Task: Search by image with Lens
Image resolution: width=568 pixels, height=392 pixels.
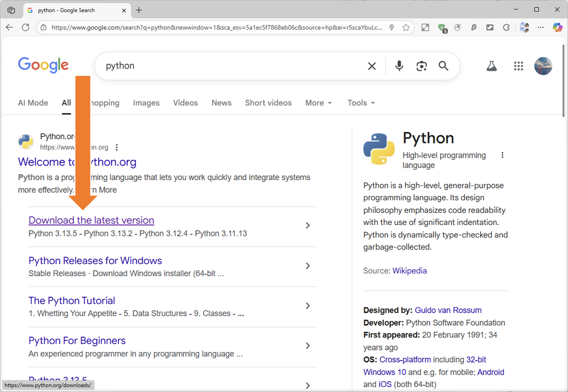Action: pos(422,66)
